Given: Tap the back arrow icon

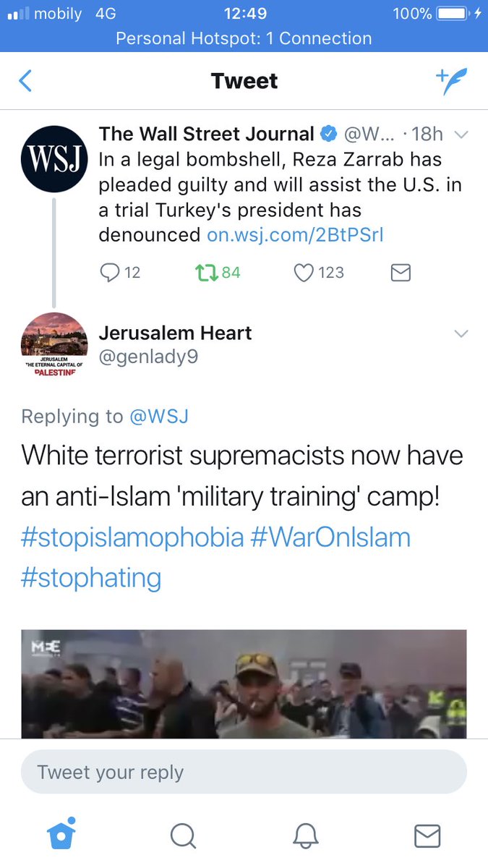Looking at the screenshot, I should pos(25,80).
